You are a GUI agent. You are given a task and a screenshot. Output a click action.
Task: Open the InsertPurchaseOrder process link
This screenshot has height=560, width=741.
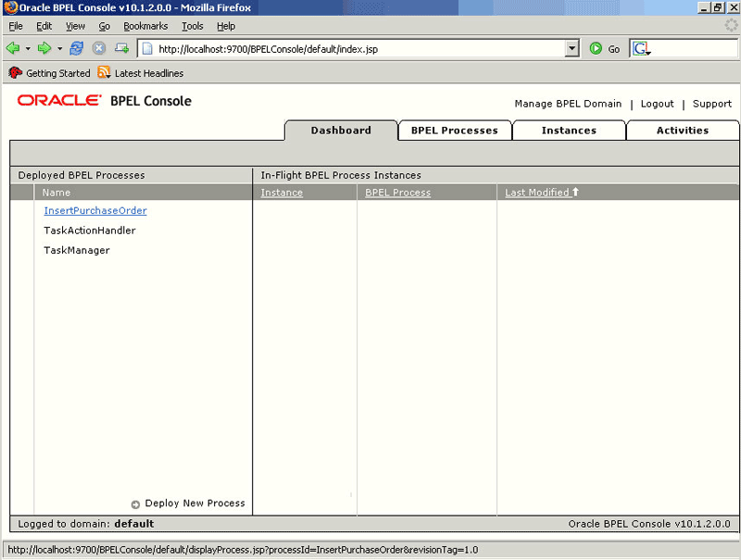[95, 211]
